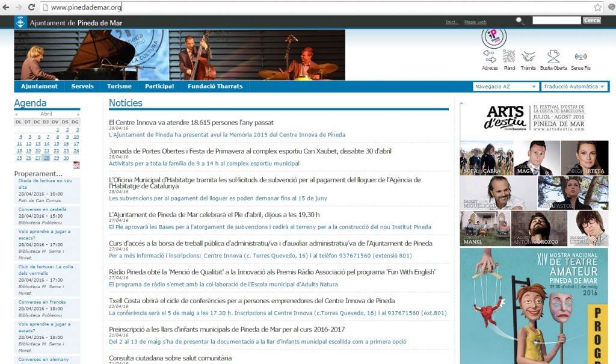Open the Navegacio AZ dropdown
Image resolution: width=616 pixels, height=364 pixels.
tap(504, 86)
